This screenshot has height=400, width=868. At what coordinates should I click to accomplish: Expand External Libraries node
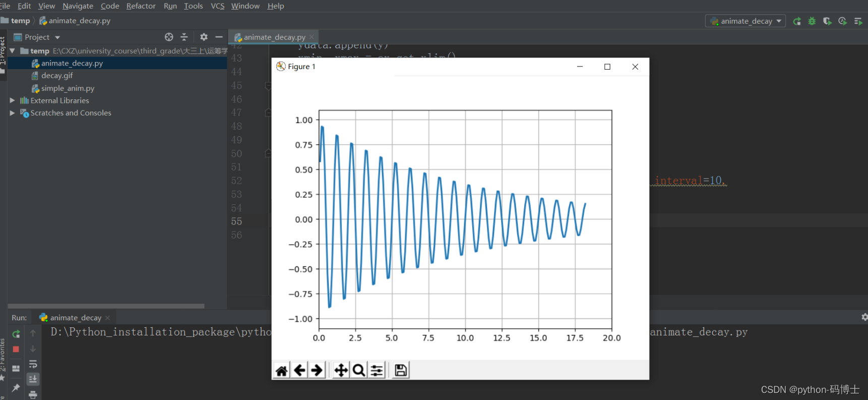pyautogui.click(x=12, y=100)
